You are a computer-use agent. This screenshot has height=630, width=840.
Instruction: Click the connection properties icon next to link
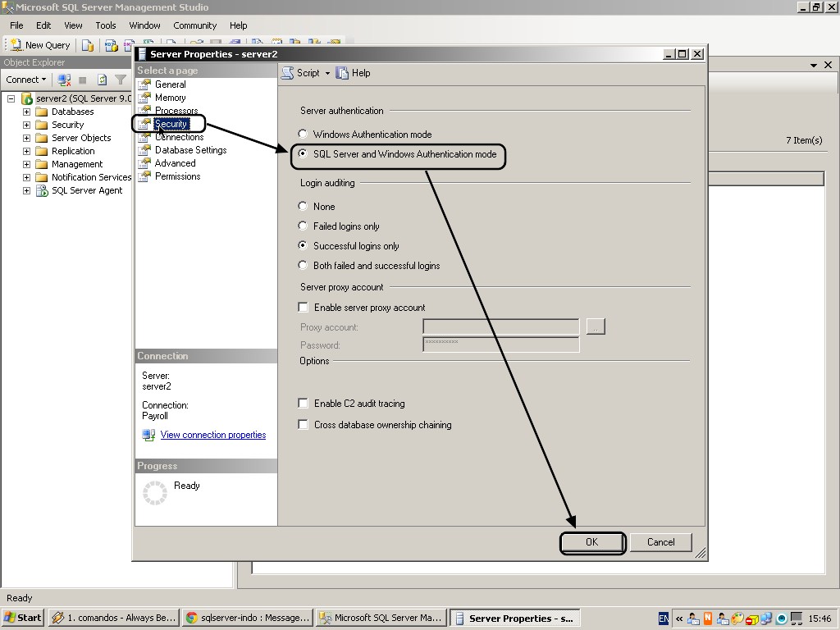(148, 435)
